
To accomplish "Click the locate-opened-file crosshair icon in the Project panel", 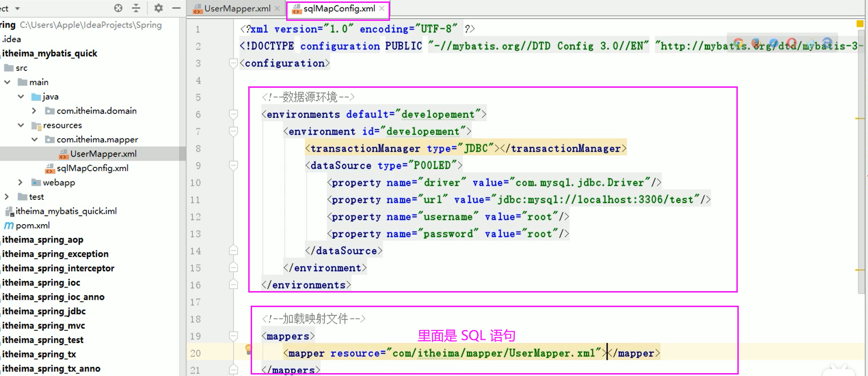I will point(118,8).
